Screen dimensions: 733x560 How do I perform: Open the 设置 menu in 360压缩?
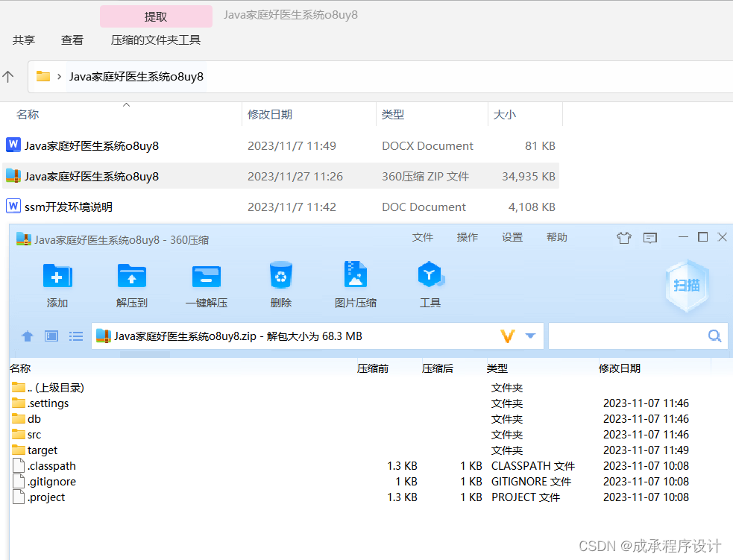[512, 237]
